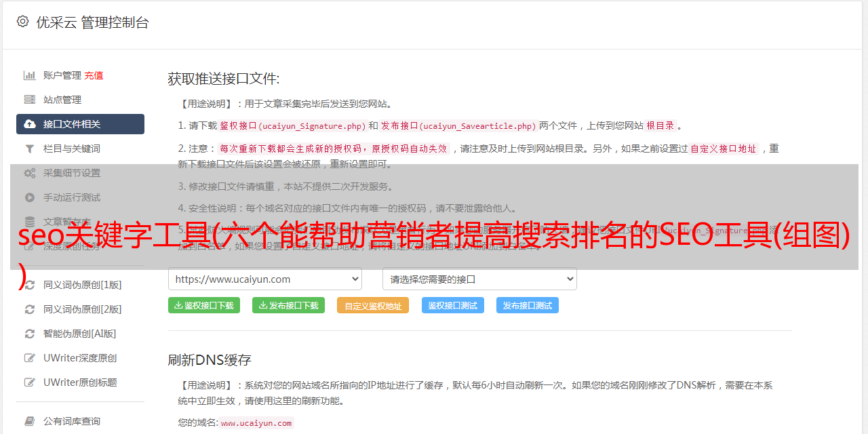This screenshot has height=434, width=868.
Task: Click the download icon in 发布接口下载 button
Action: [x=263, y=305]
